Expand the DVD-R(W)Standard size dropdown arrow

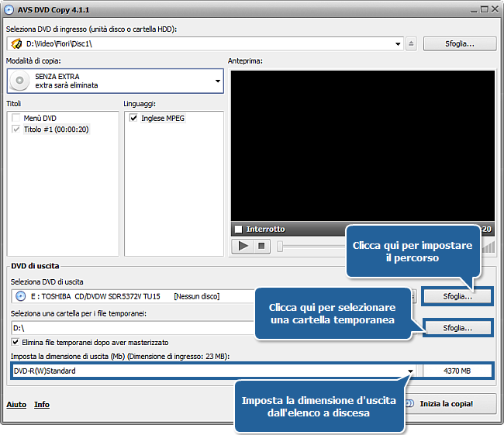click(x=410, y=371)
